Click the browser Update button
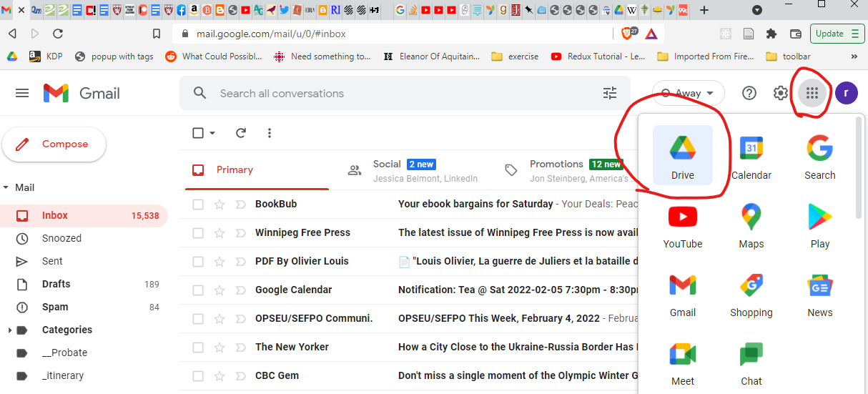Screen dimensions: 868x394 click(837, 34)
